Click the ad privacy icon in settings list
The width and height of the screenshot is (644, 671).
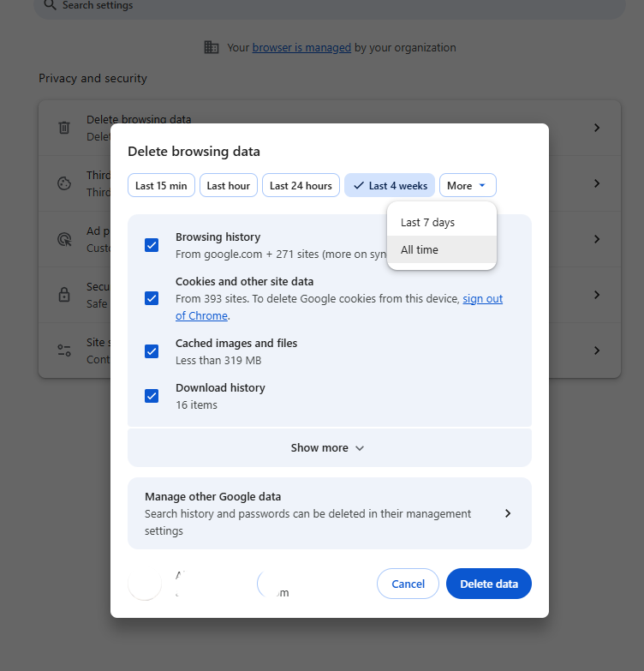(x=64, y=239)
